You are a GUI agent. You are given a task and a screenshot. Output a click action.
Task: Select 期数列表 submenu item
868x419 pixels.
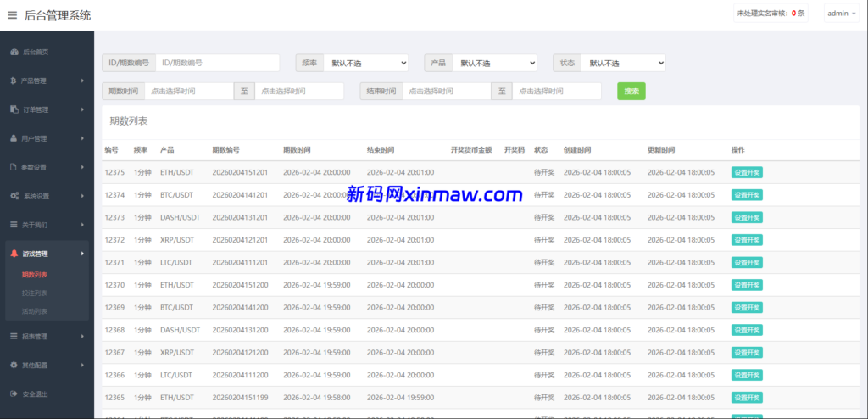34,274
